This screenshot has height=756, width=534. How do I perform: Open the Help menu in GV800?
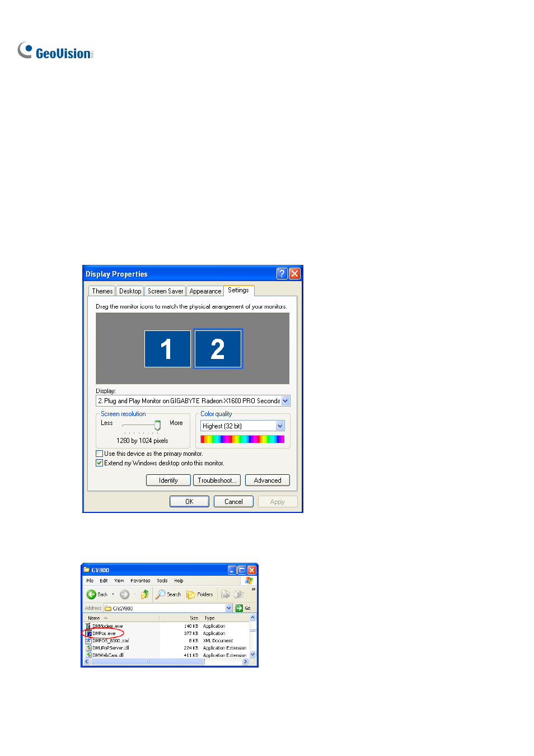tap(179, 581)
